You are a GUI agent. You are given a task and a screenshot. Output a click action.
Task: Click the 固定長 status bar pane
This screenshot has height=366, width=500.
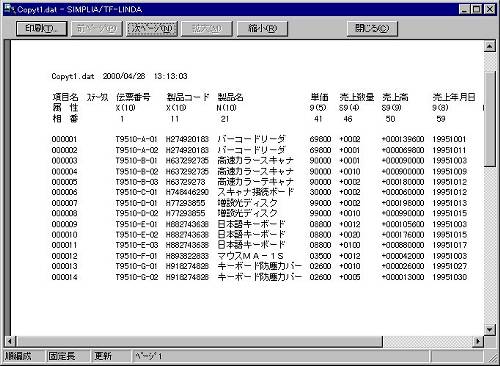pos(67,356)
